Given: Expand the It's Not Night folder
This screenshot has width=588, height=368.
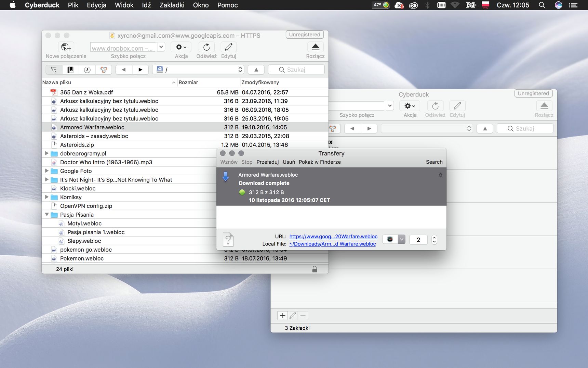Looking at the screenshot, I should click(x=47, y=179).
